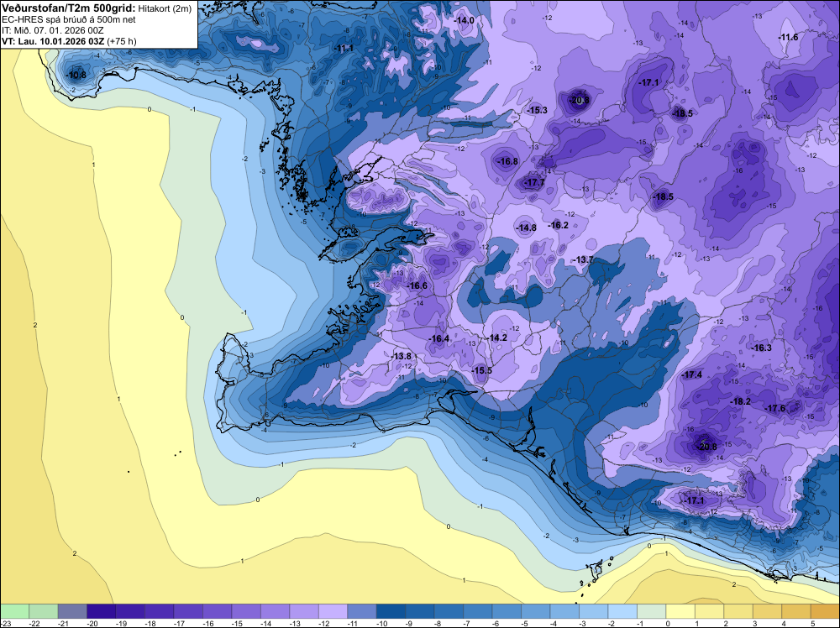Screen dimensions: 840x628
Task: Click the -16.2 temperature label
Action: (x=559, y=225)
